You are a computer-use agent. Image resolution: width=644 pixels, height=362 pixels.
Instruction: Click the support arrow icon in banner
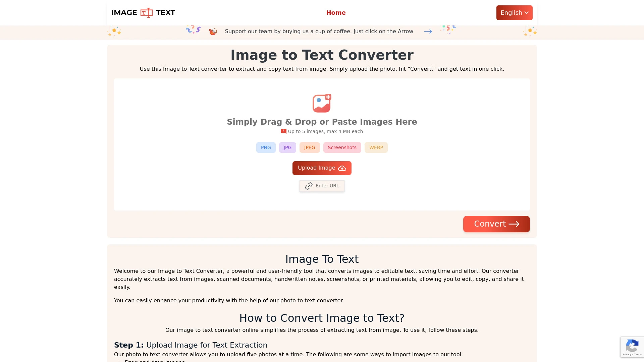(x=428, y=32)
